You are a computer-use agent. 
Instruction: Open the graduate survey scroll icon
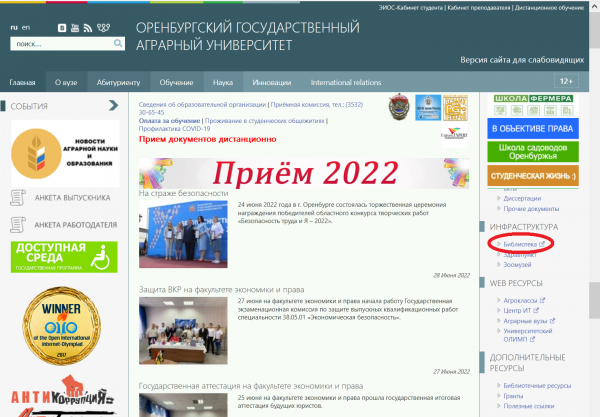click(x=18, y=198)
